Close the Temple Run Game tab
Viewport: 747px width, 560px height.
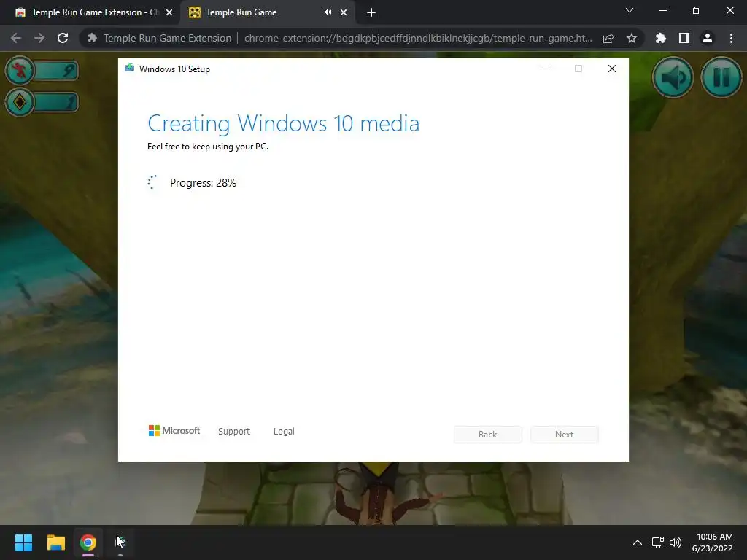tap(344, 12)
